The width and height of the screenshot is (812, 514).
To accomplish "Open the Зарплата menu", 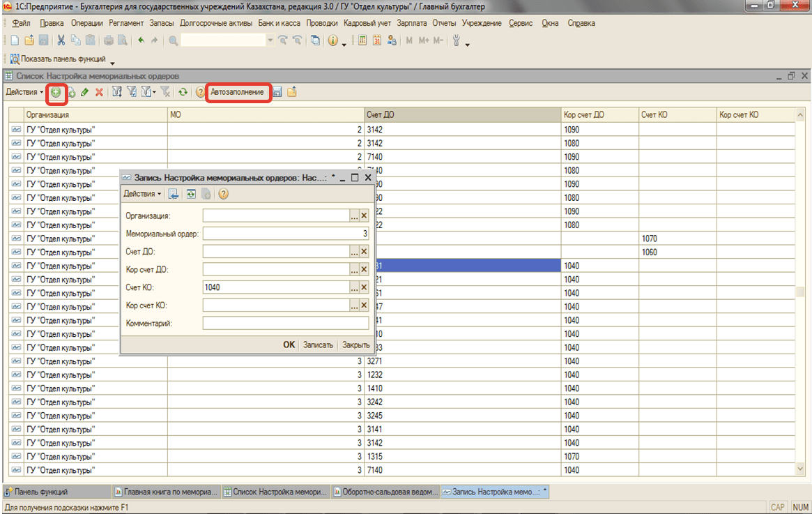I will tap(412, 23).
